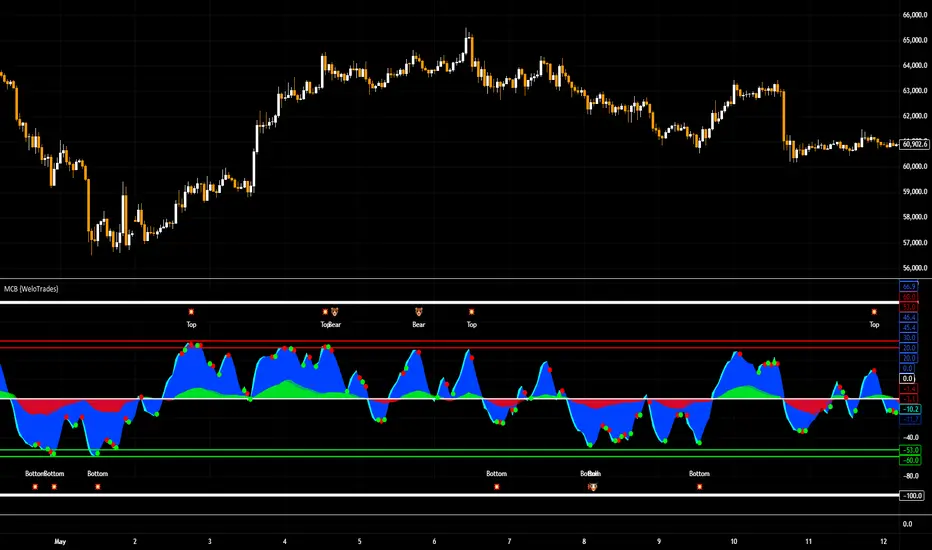This screenshot has height=550, width=932.
Task: Click the 57,000.0 price axis label
Action: click(915, 243)
